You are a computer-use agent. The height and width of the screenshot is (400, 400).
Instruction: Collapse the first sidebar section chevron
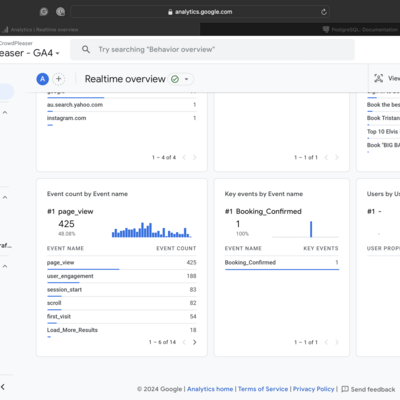tap(5, 112)
